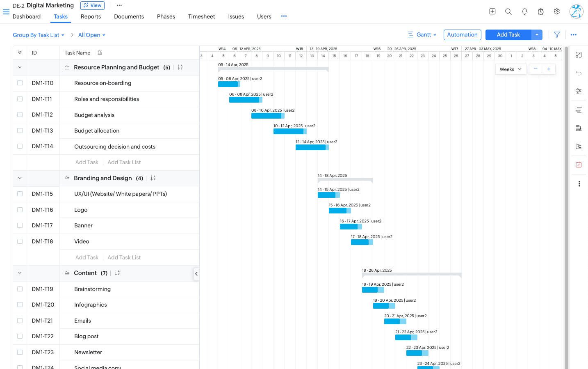This screenshot has width=588, height=369.
Task: Open the notifications bell
Action: (x=524, y=11)
